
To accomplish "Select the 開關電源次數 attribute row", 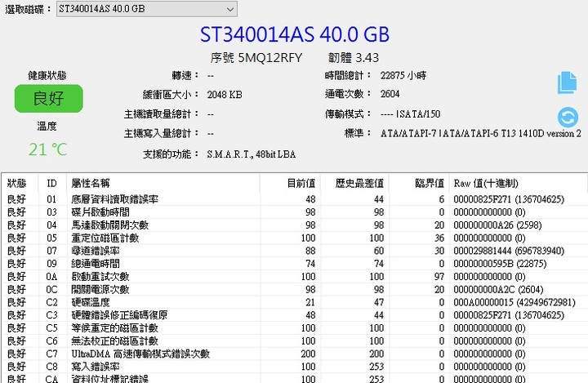I will [x=295, y=289].
